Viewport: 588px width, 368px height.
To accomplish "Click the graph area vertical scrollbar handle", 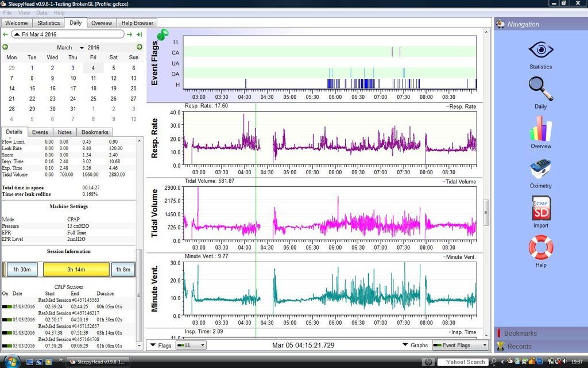I will pyautogui.click(x=486, y=213).
